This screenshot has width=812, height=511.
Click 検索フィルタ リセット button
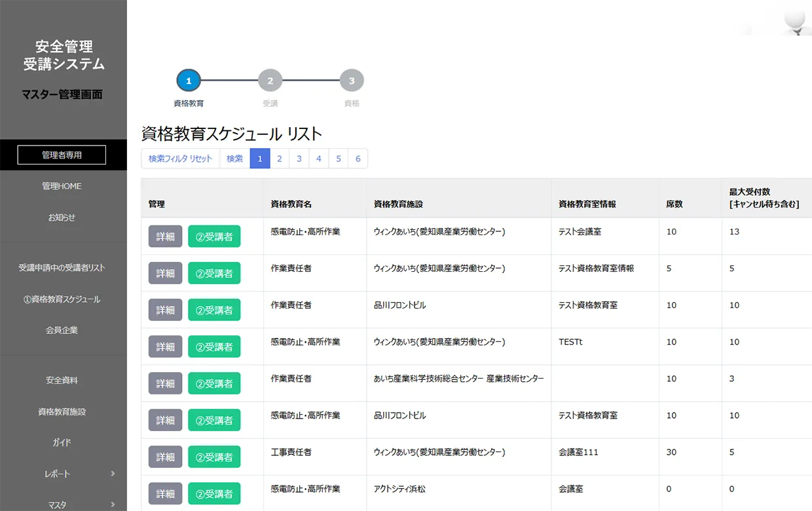[180, 159]
